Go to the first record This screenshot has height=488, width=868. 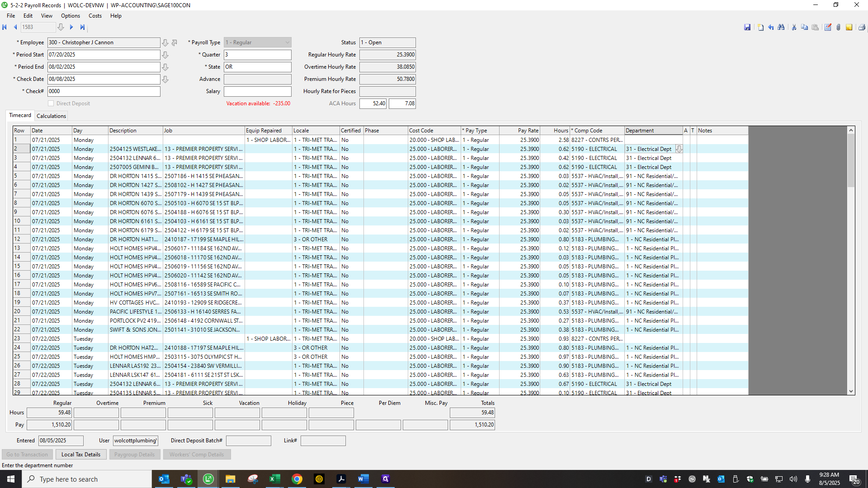(5, 27)
